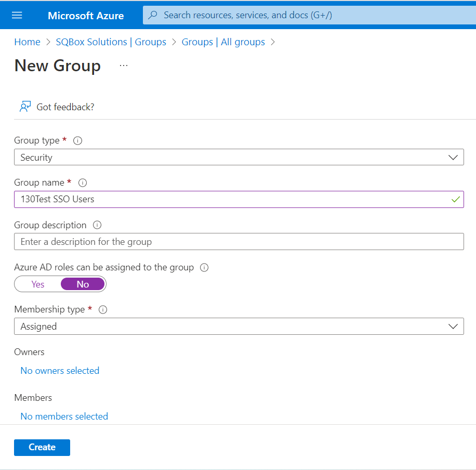
Task: Click the Members label
Action: tap(33, 398)
